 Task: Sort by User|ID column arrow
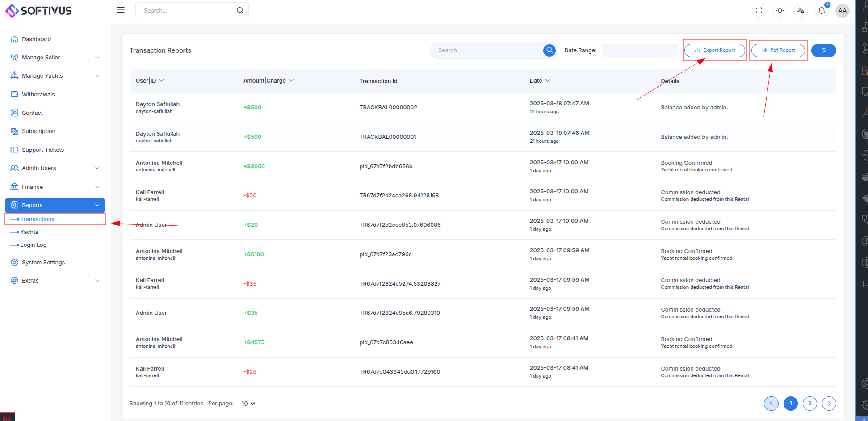[161, 80]
